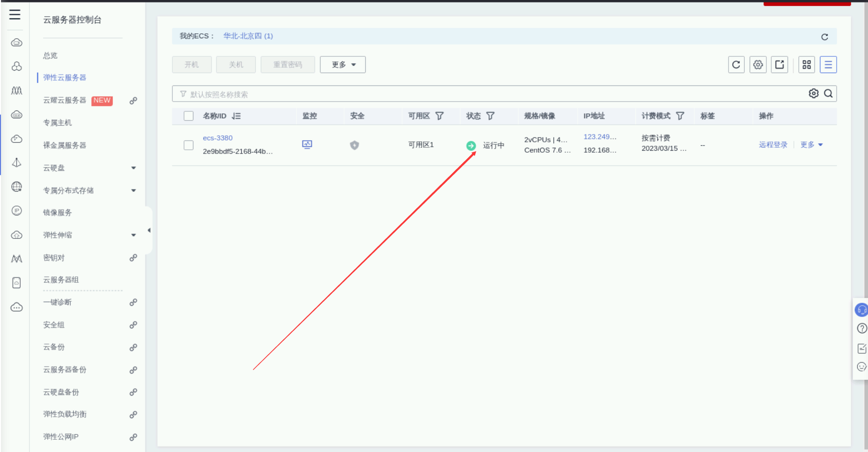This screenshot has height=452, width=868.
Task: Click the magnifier search icon
Action: pos(828,94)
